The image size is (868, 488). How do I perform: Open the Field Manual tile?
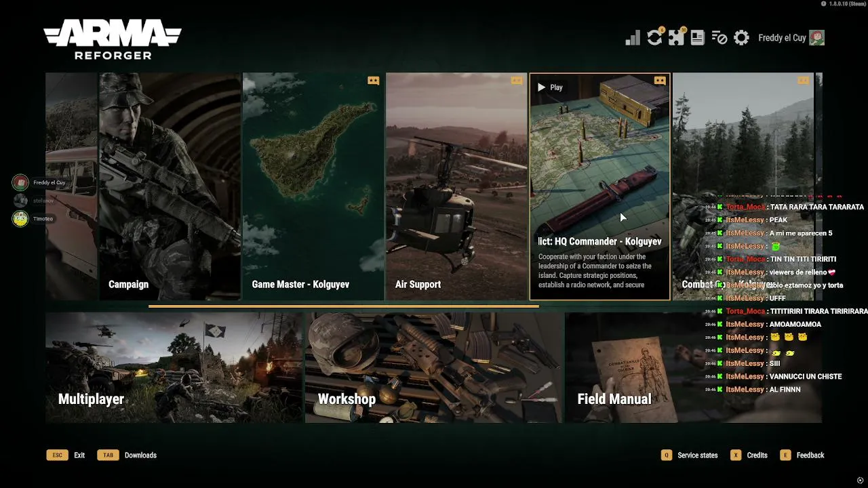point(693,367)
